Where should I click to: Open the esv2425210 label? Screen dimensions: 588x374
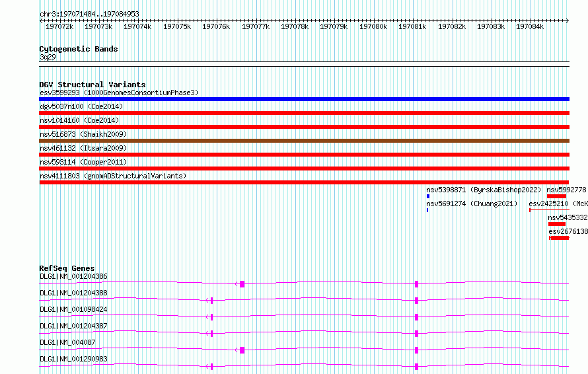click(x=548, y=204)
